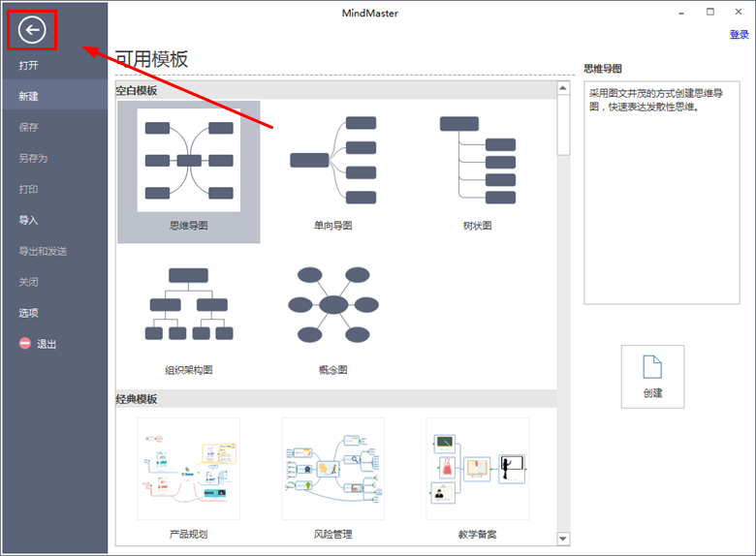Image resolution: width=756 pixels, height=556 pixels.
Task: Open 导入 in the sidebar
Action: coord(28,220)
